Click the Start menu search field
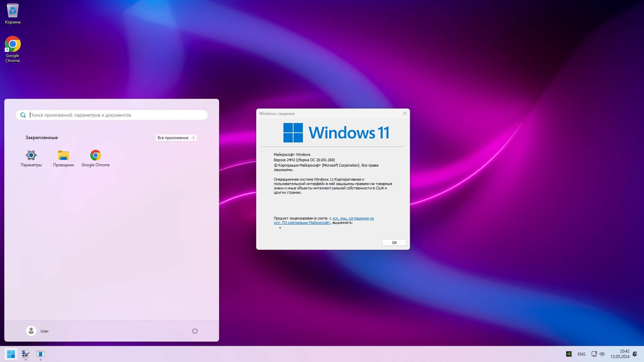 114,115
